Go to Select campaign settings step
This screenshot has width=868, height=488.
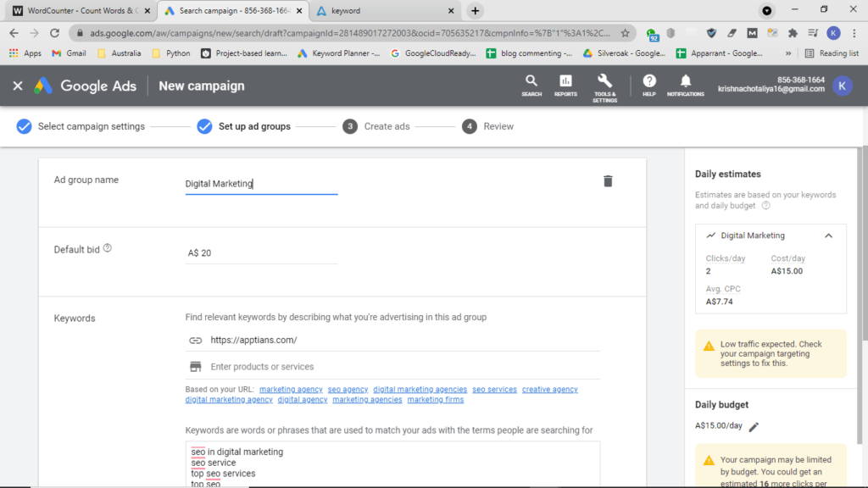tap(81, 126)
